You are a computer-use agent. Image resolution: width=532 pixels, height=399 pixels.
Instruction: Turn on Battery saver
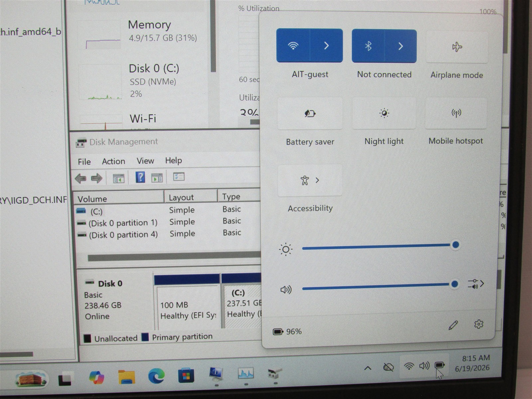(x=310, y=113)
